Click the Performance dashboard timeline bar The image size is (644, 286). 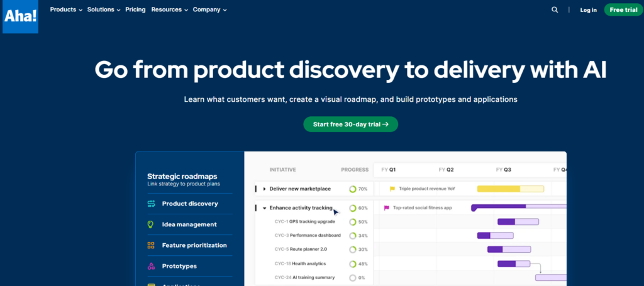pos(496,236)
